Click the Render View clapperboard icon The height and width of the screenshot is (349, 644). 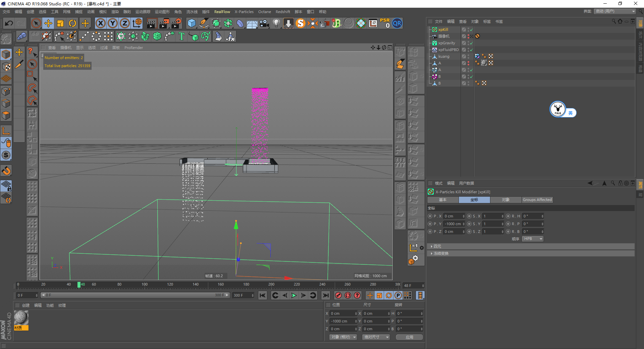(152, 23)
